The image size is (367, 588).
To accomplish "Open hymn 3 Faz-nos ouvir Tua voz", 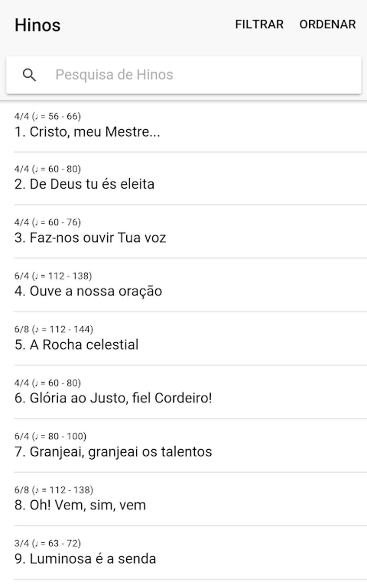I will click(x=90, y=238).
